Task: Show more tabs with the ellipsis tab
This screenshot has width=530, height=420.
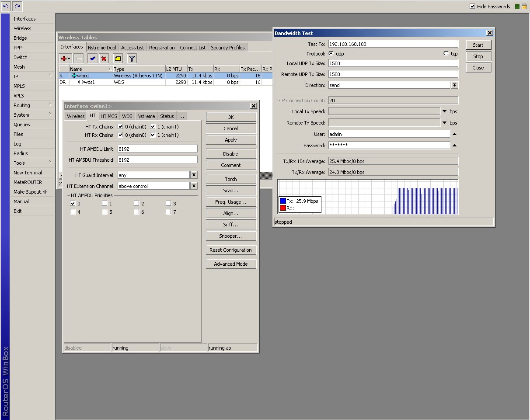Action: (181, 116)
